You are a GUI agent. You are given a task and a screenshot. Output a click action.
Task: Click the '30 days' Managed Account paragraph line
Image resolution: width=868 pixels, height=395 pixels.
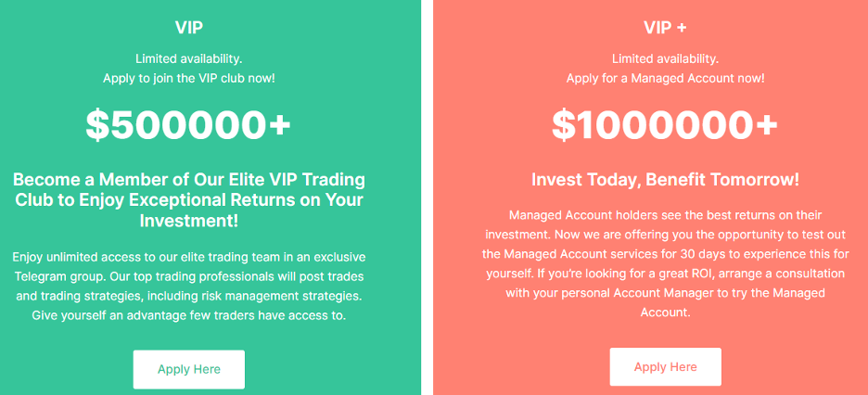pos(666,254)
